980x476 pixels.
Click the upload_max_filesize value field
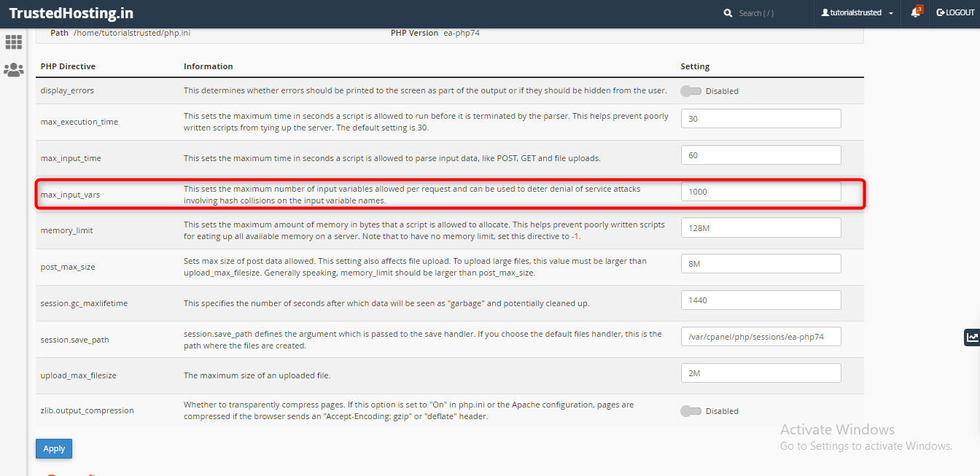tap(761, 373)
